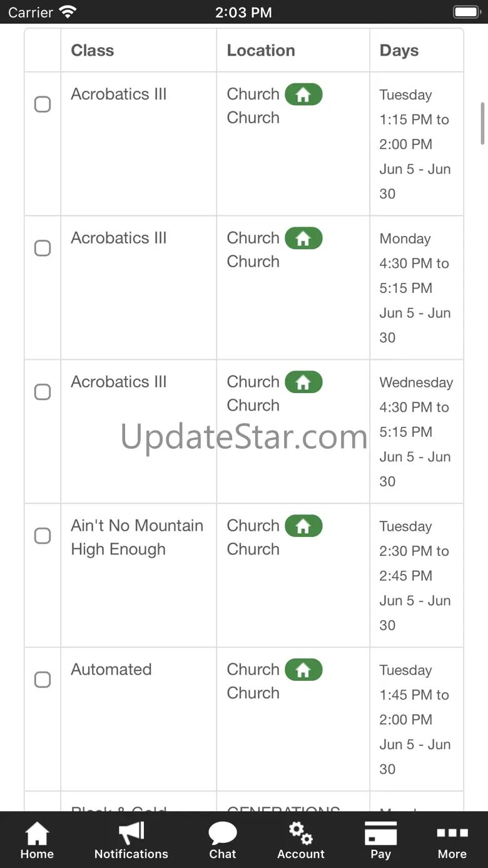
Task: Tap green house icon for Ain't No Mountain
Action: (x=303, y=526)
